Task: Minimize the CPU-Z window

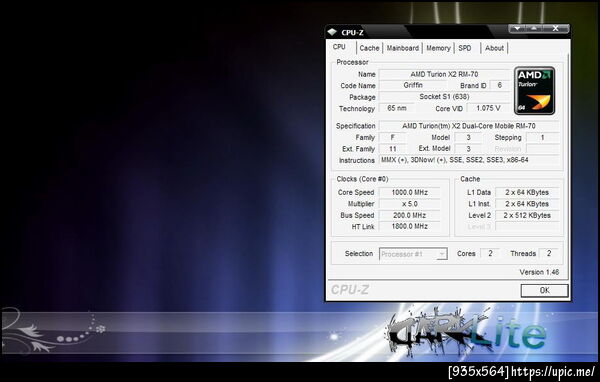Action: coord(517,28)
